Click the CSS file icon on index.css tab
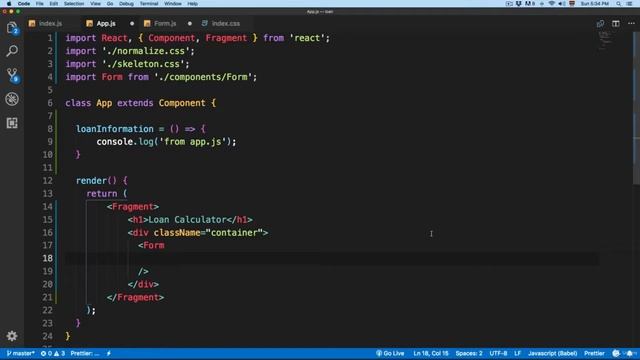The height and width of the screenshot is (360, 640). (x=204, y=24)
